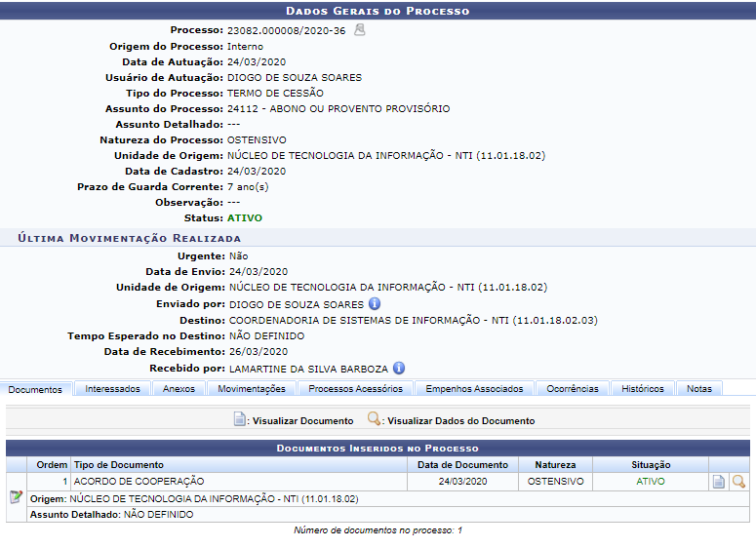Show the Empenhos Associados tab
The height and width of the screenshot is (548, 756).
pos(474,389)
